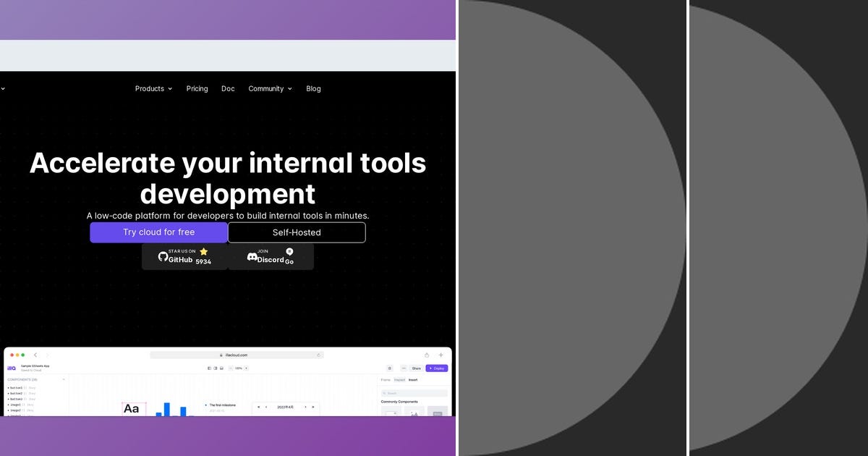
Task: Switch to the Inspect tab
Action: (400, 379)
